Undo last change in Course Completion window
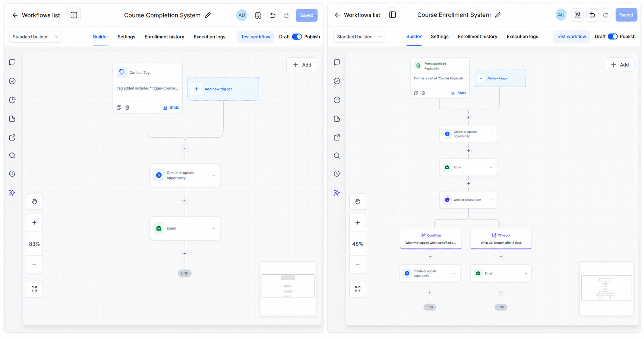Image resolution: width=644 pixels, height=339 pixels. coord(273,15)
